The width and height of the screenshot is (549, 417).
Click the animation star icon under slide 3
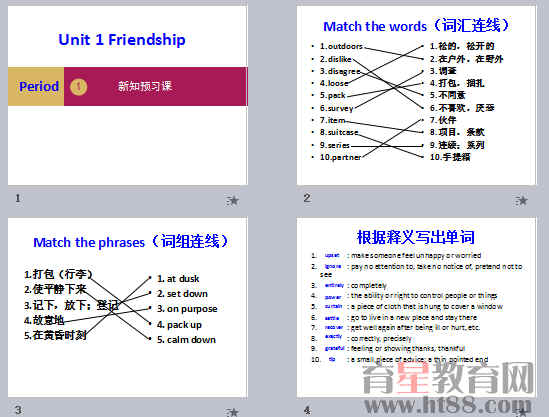pyautogui.click(x=232, y=412)
